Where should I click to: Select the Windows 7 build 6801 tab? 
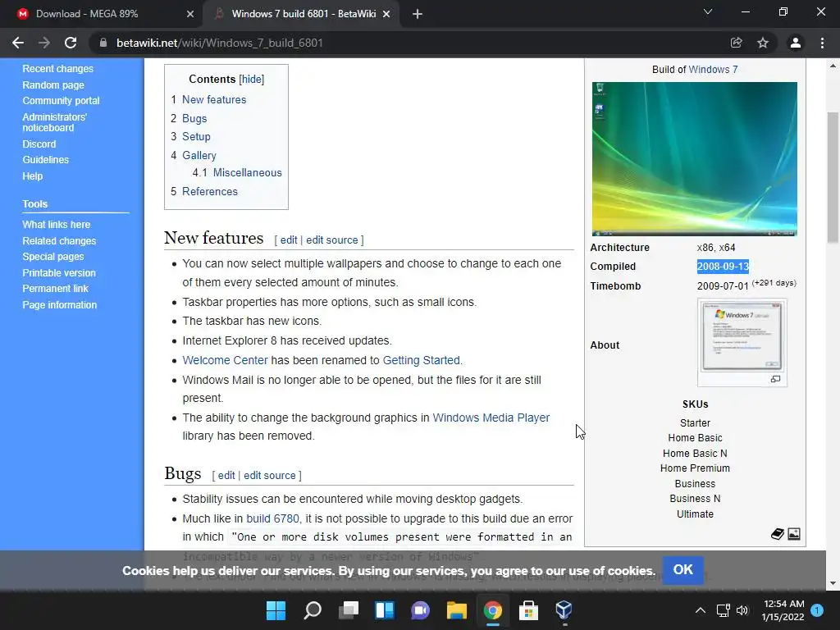[x=304, y=14]
